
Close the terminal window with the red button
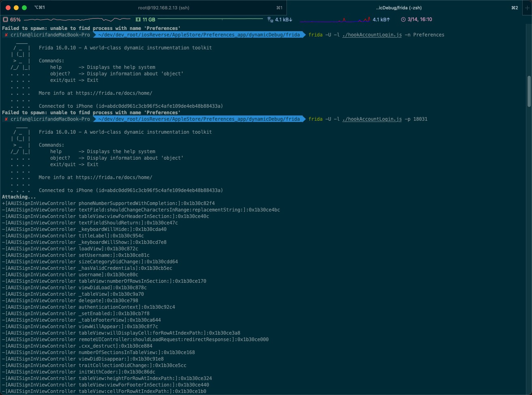8,8
